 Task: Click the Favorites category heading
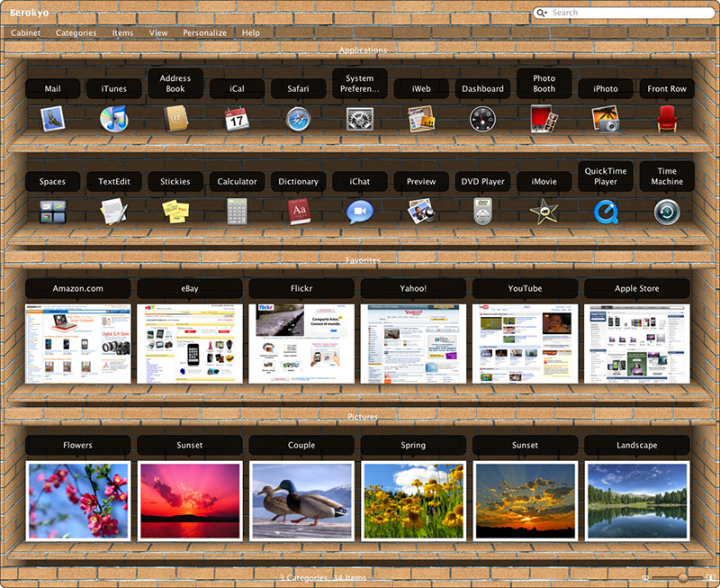[363, 260]
